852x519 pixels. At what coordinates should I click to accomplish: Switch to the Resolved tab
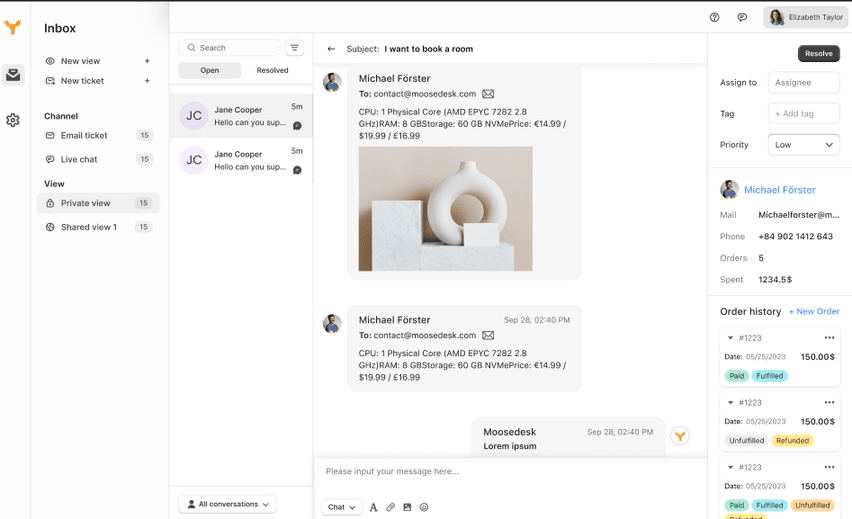[x=272, y=70]
